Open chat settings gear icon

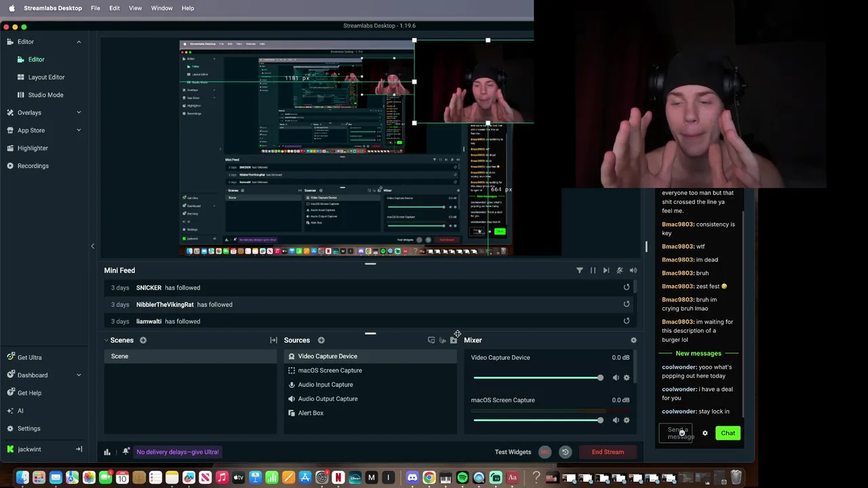pyautogui.click(x=705, y=433)
